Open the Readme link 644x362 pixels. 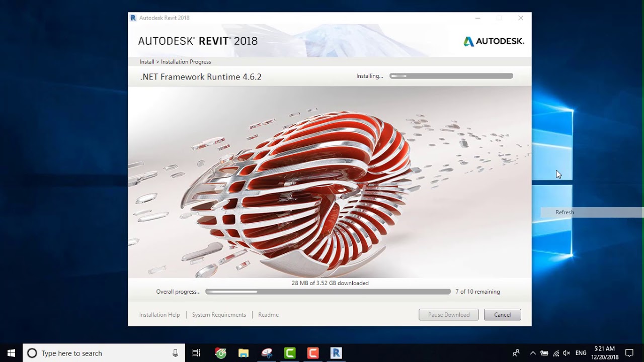click(268, 315)
